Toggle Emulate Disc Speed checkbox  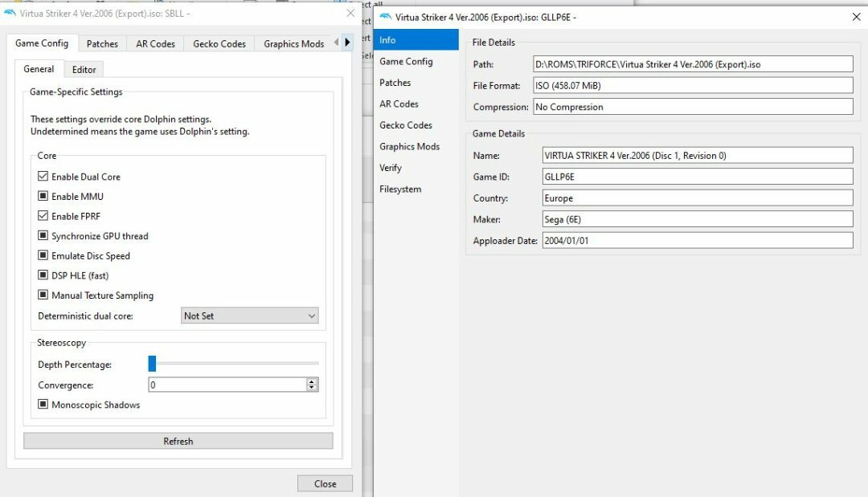43,255
